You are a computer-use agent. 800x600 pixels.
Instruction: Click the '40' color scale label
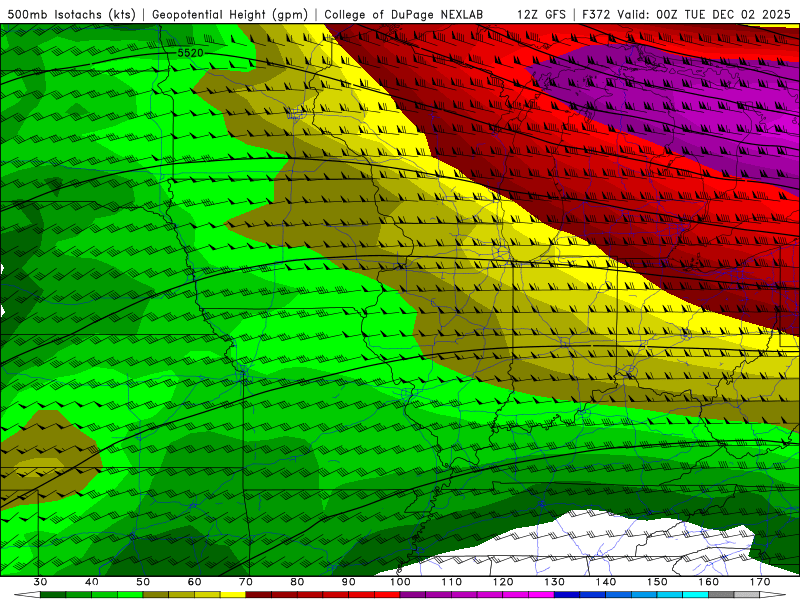coord(92,582)
